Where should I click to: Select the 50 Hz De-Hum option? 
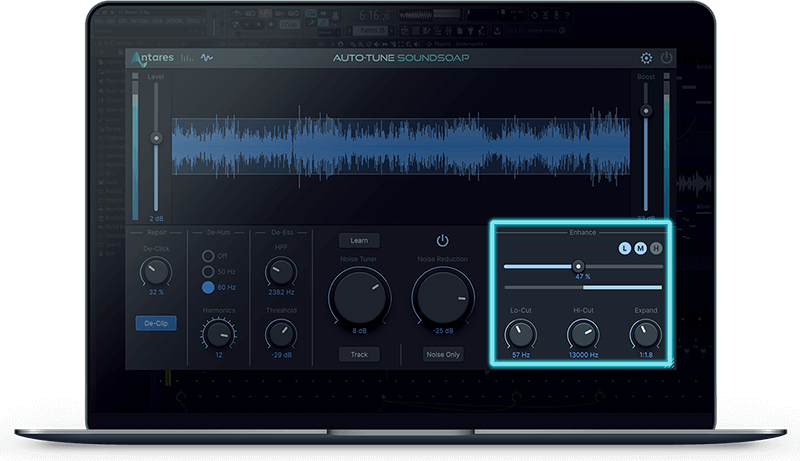tap(208, 271)
